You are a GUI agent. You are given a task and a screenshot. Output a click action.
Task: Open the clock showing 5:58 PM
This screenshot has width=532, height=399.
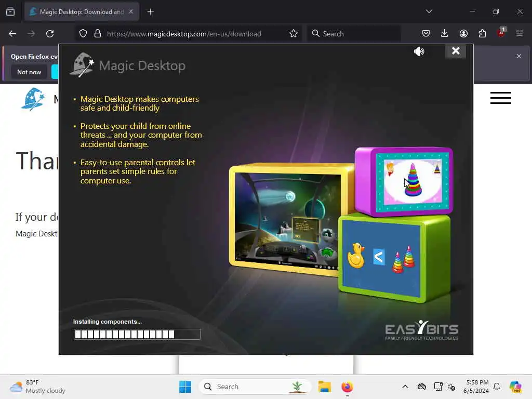pos(476,387)
